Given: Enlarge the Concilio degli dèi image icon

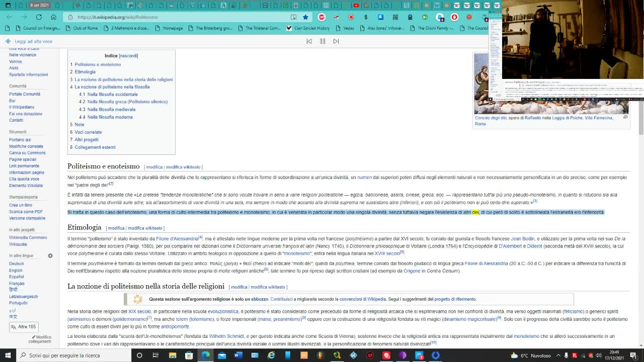Looking at the screenshot, I should click(625, 118).
